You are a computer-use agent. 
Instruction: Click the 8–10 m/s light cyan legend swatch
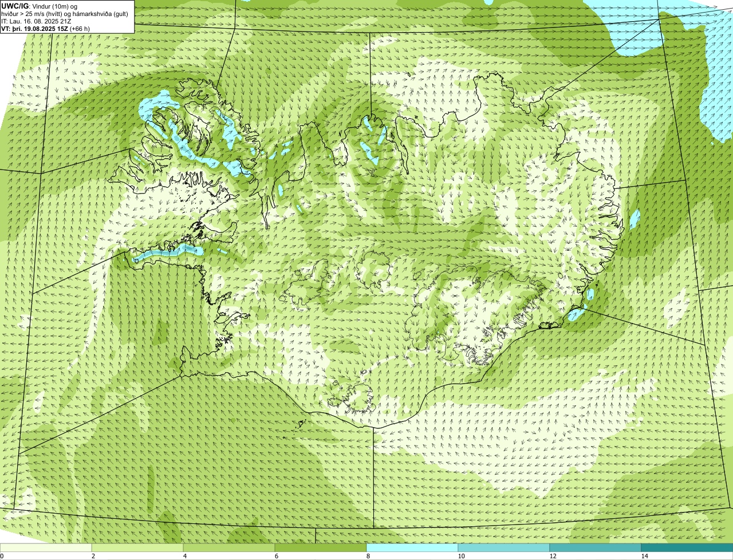412,548
